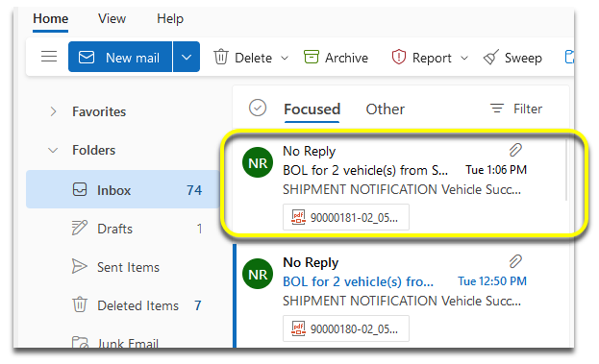The height and width of the screenshot is (364, 599).
Task: Expand the Delete options chevron
Action: pyautogui.click(x=285, y=58)
